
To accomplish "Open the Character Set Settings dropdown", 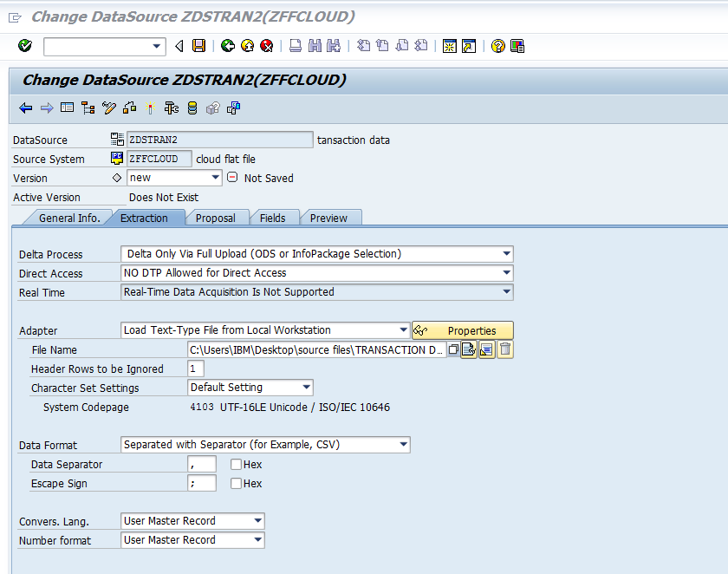I will tap(305, 388).
